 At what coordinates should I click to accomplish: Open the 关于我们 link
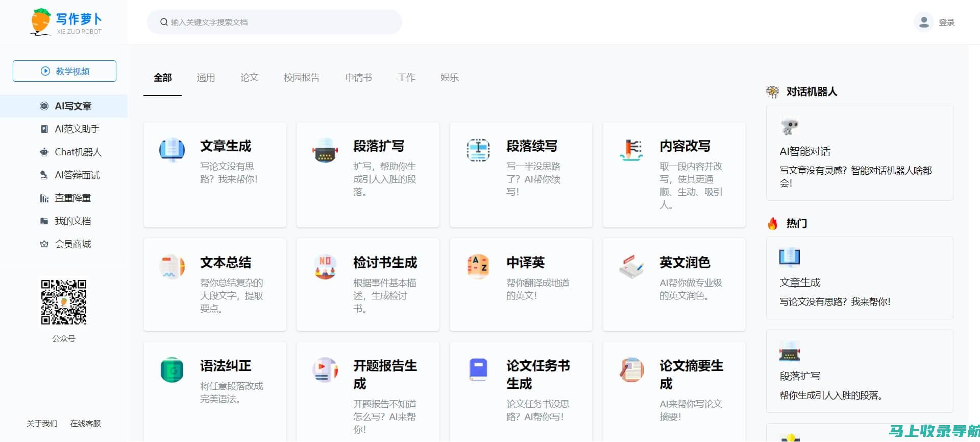point(42,423)
